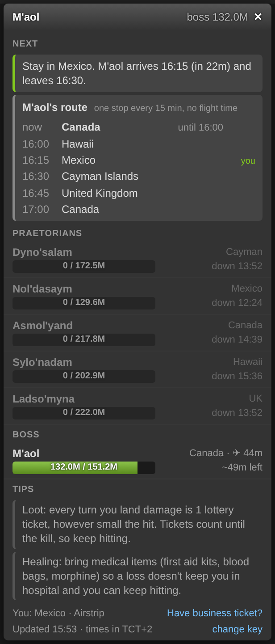Image resolution: width=275 pixels, height=644 pixels.
Task: Click Dyno'salam praetorian entry
Action: (x=137, y=259)
